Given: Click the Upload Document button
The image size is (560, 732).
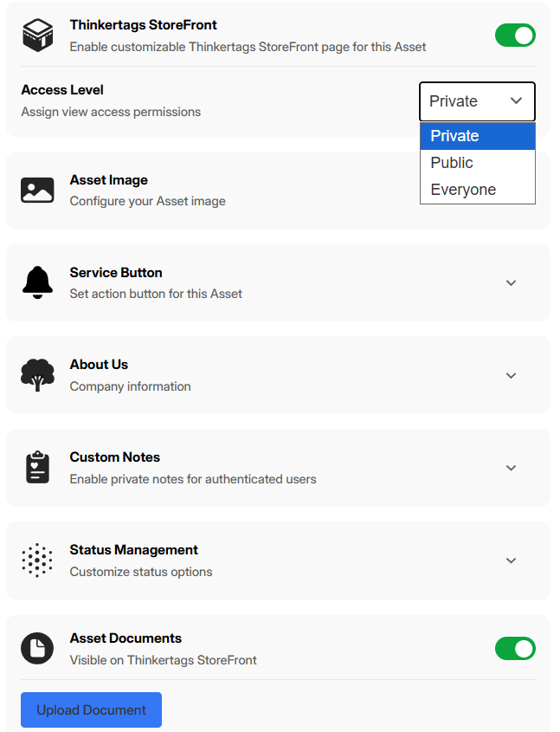Looking at the screenshot, I should pos(90,709).
